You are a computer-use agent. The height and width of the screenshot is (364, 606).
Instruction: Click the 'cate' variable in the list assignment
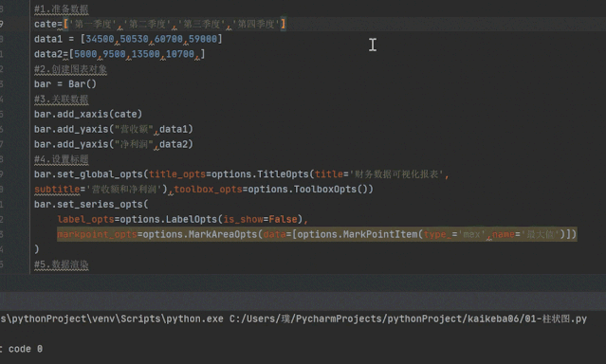(46, 24)
